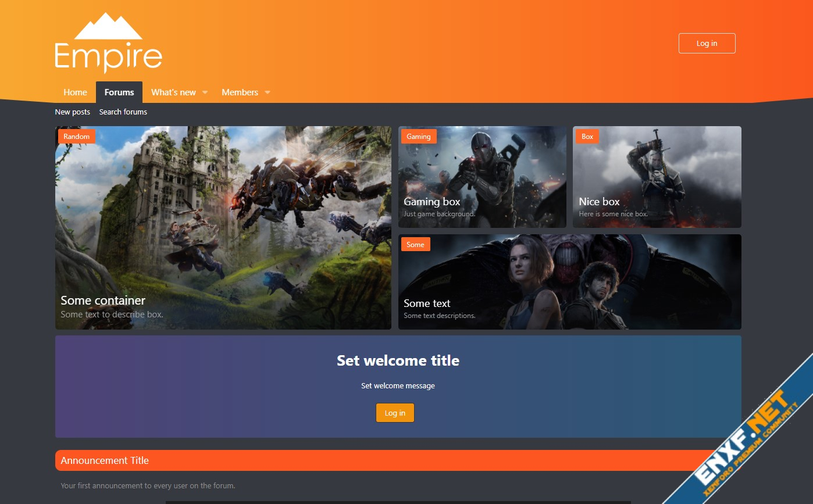Select the Forums tab

pyautogui.click(x=119, y=92)
